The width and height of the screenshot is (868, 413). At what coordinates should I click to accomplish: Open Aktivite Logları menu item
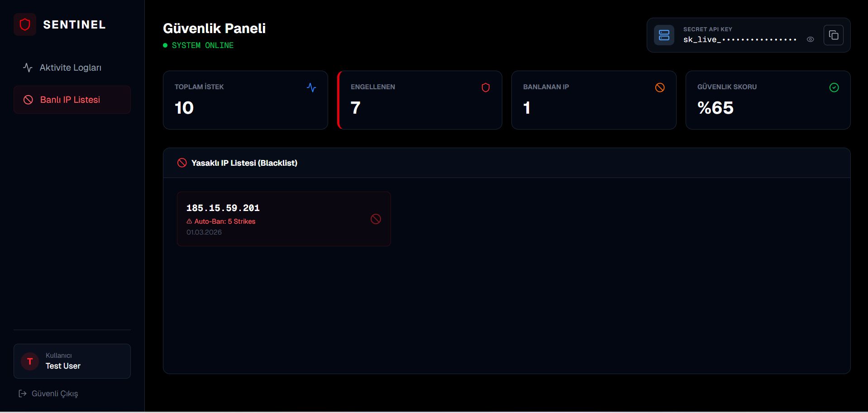pyautogui.click(x=70, y=67)
